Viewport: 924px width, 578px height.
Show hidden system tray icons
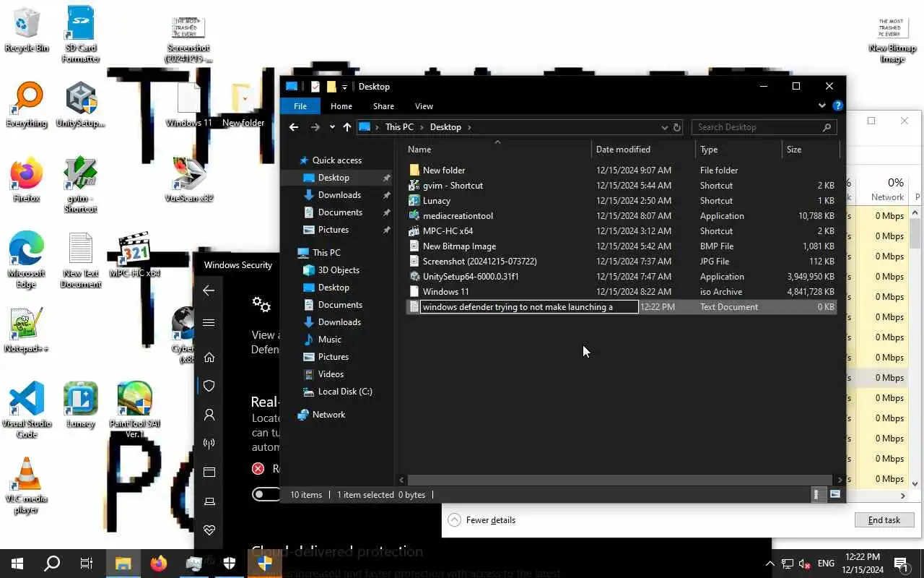770,564
